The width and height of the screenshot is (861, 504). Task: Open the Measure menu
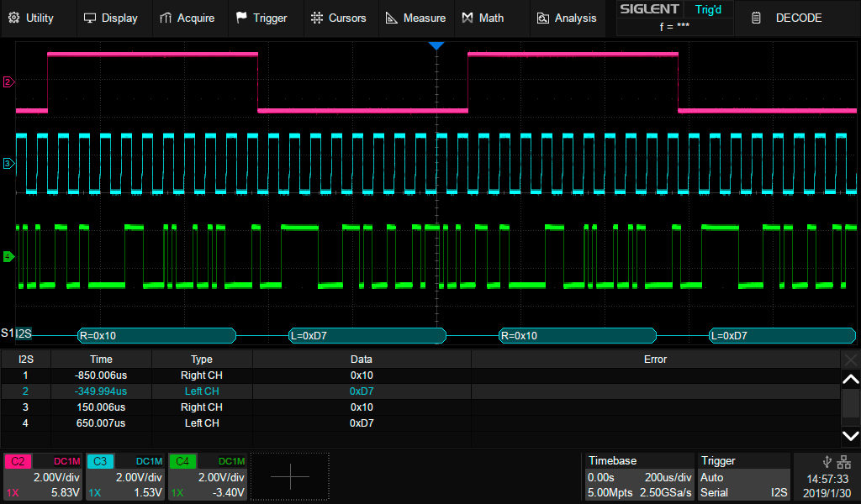coord(415,18)
